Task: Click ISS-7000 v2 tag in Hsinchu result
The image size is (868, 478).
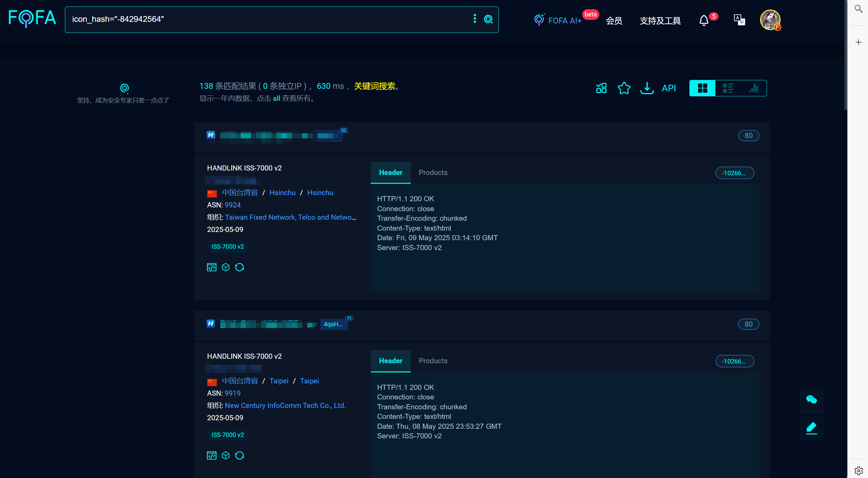Action: 227,247
